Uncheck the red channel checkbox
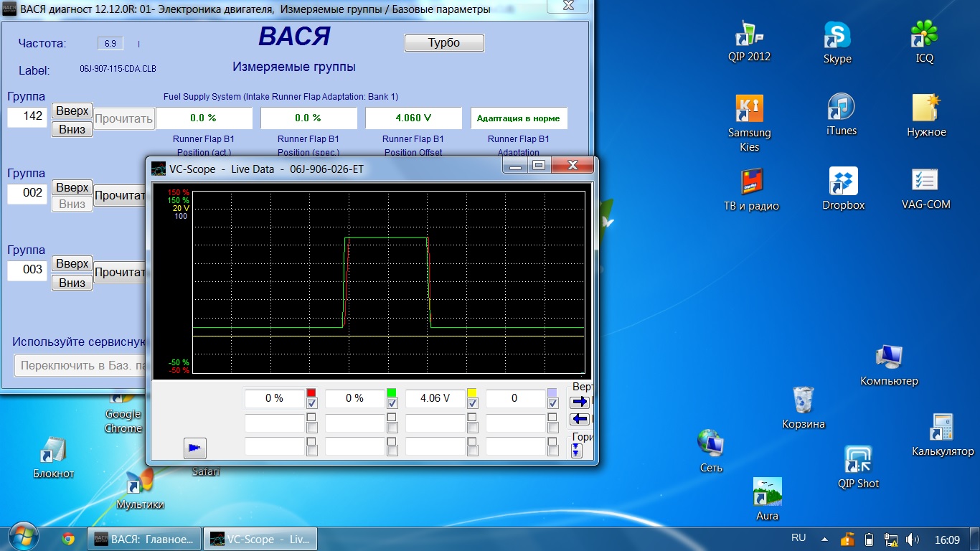The image size is (980, 551). coord(311,404)
